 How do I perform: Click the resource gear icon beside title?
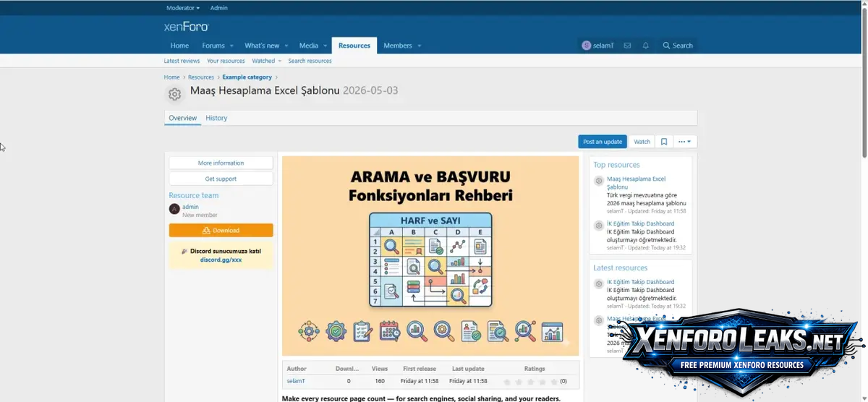(x=174, y=94)
